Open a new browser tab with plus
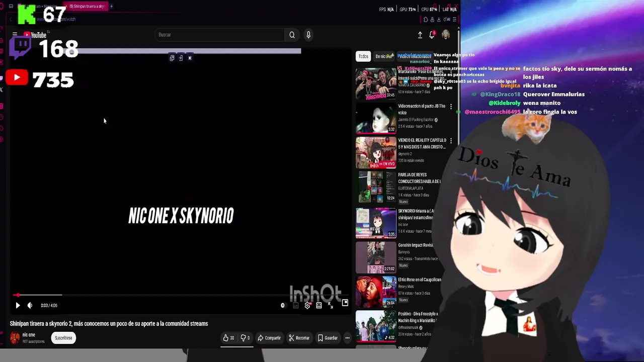The image size is (644, 362). [x=111, y=7]
